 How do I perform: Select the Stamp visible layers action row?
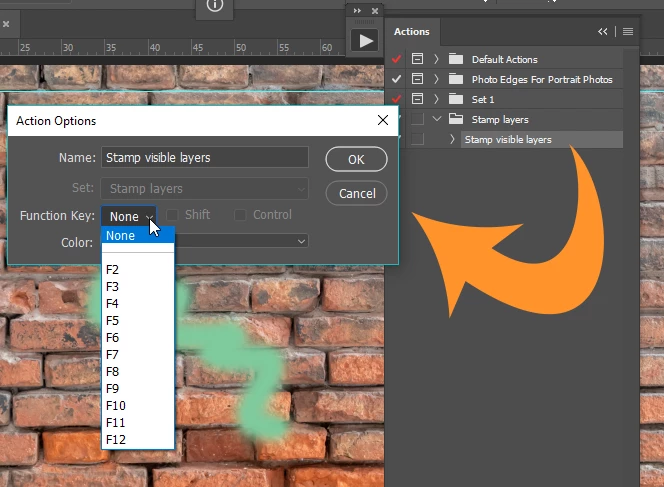click(x=542, y=139)
